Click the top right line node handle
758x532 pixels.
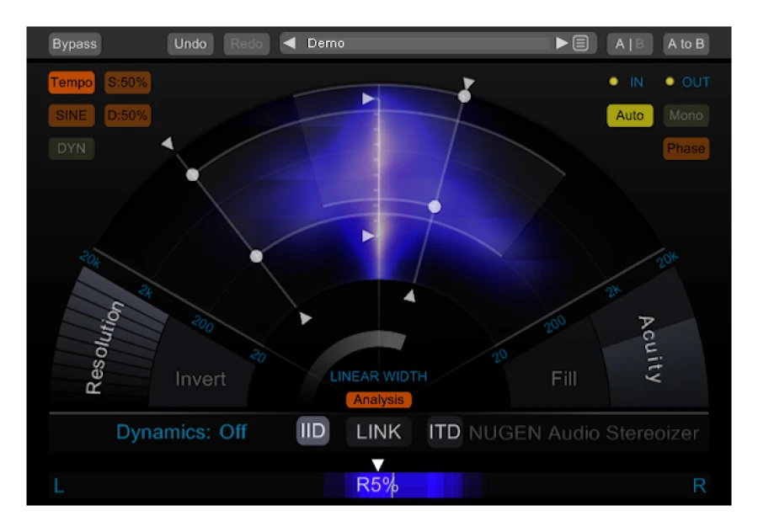tap(464, 97)
